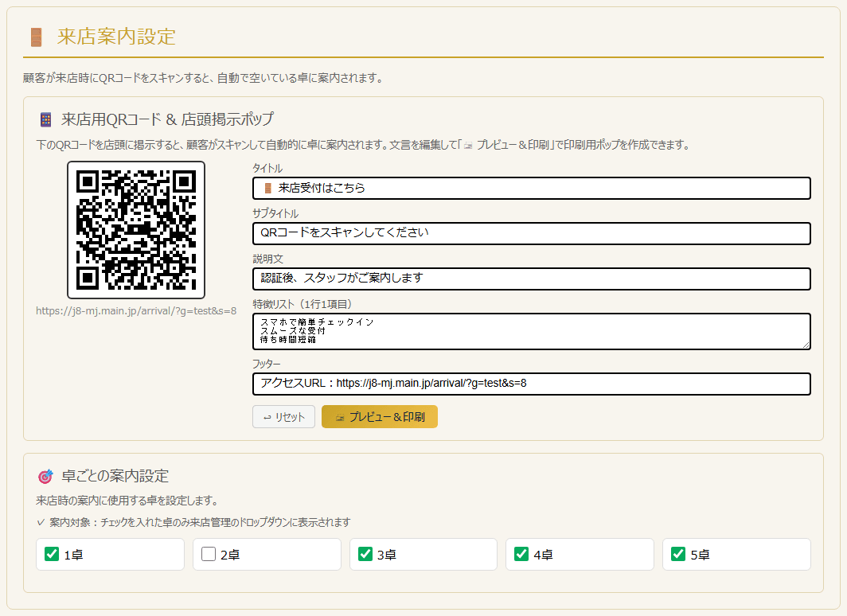Click the 特徴リスト（1行1項目） label

coord(302,304)
